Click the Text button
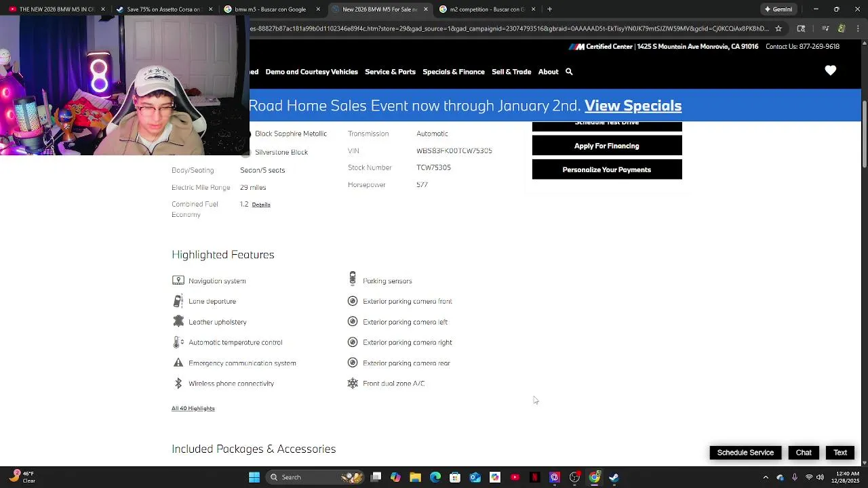 [840, 453]
